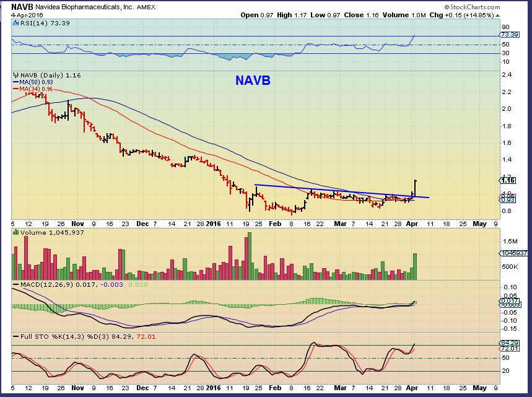Click the High 1.17 value
The height and width of the screenshot is (397, 532).
292,15
